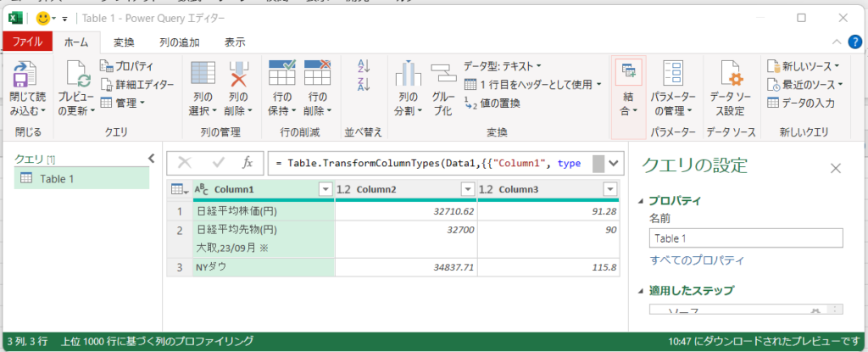Click the 列の分割 (Split Column) icon

pos(408,74)
